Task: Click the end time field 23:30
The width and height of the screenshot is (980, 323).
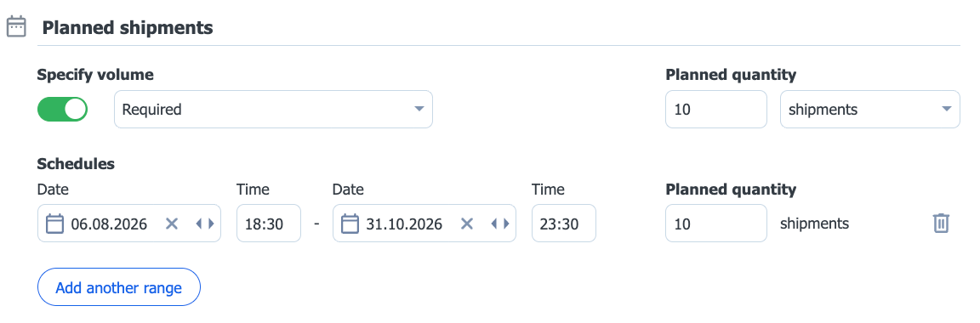Action: point(564,223)
